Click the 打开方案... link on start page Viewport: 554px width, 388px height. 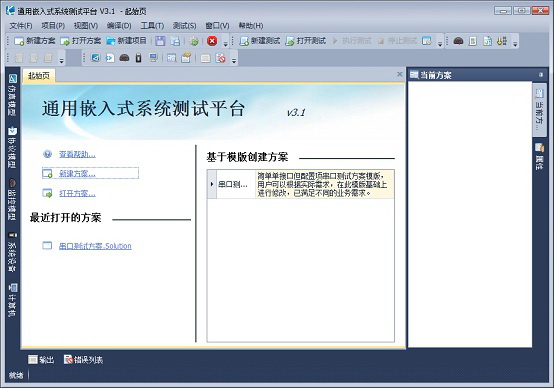(77, 193)
